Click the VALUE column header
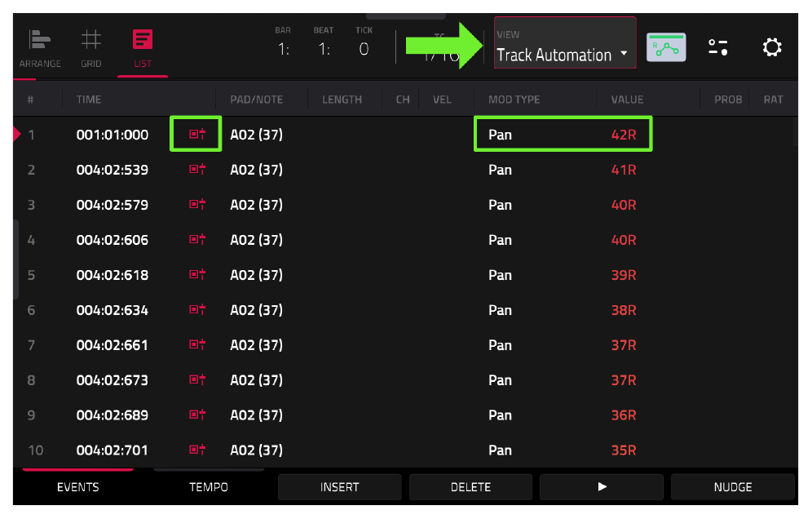 point(627,99)
